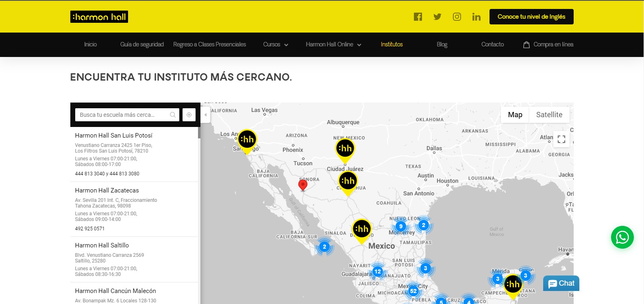Click the hh marker over Chihuahua
The image size is (644, 304).
click(348, 183)
